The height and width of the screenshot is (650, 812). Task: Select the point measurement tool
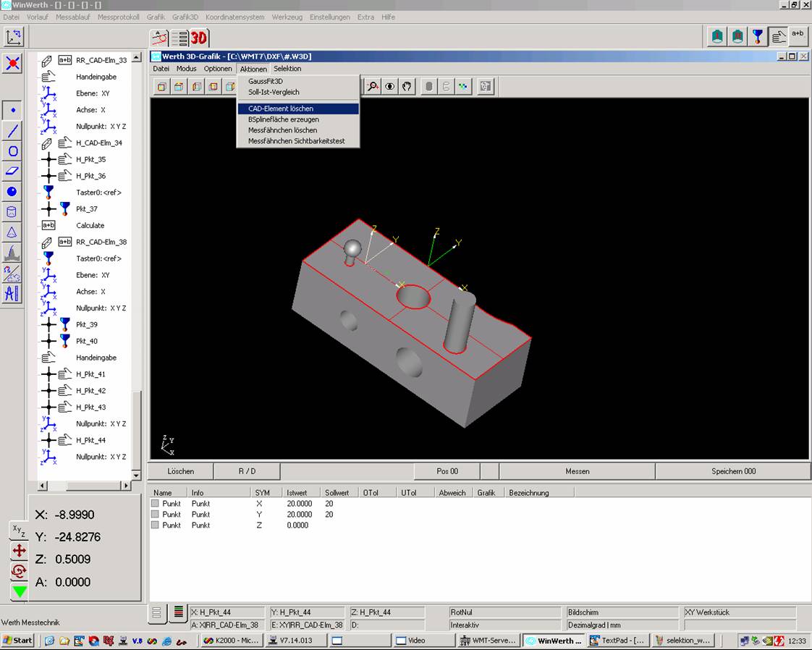point(12,110)
